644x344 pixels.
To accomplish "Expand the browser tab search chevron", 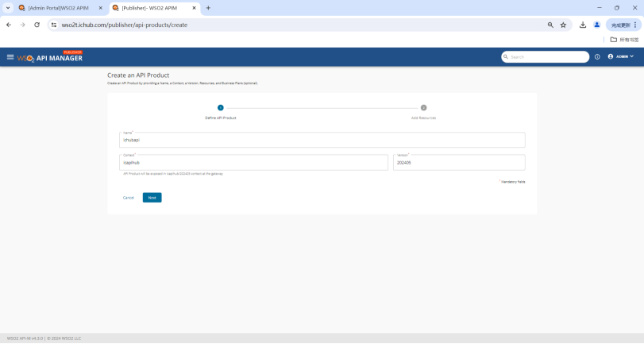I will tap(8, 8).
